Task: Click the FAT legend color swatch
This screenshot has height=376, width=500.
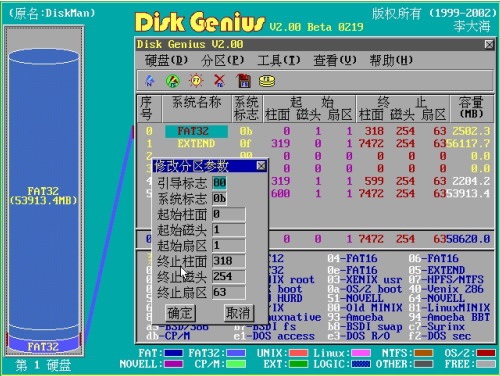Action: coord(173,353)
